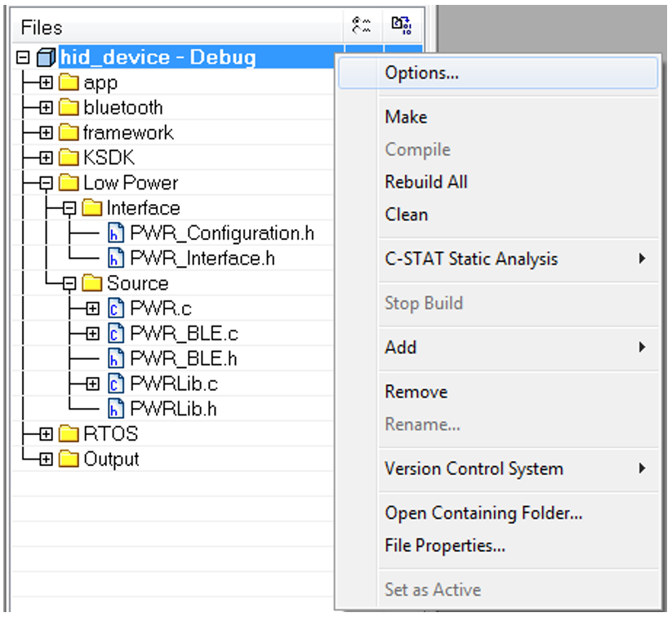The height and width of the screenshot is (617, 672).
Task: Expand the app folder node
Action: coord(47,83)
